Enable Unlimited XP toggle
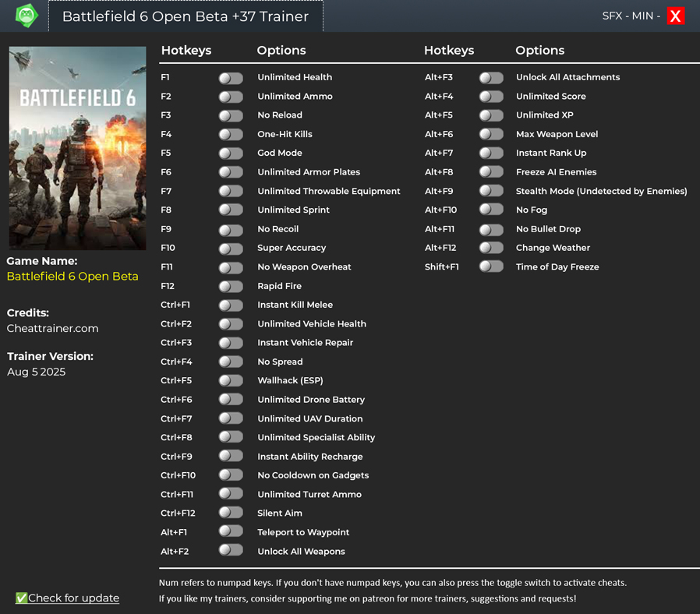 (491, 116)
